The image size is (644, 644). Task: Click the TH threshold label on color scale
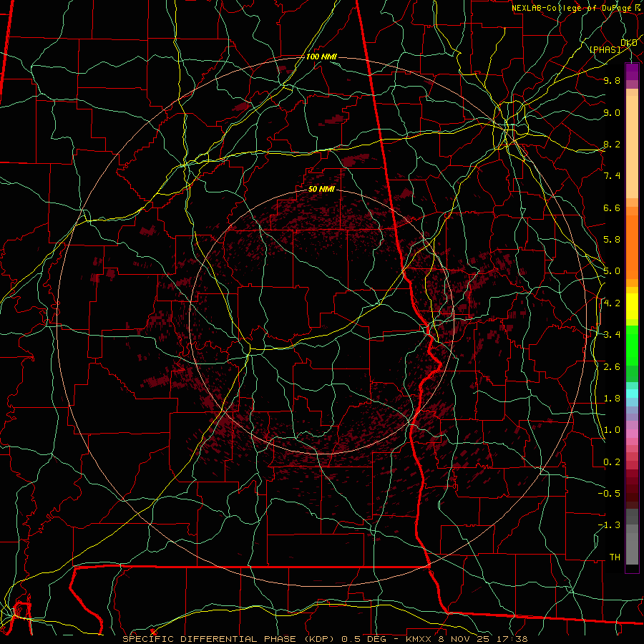615,557
